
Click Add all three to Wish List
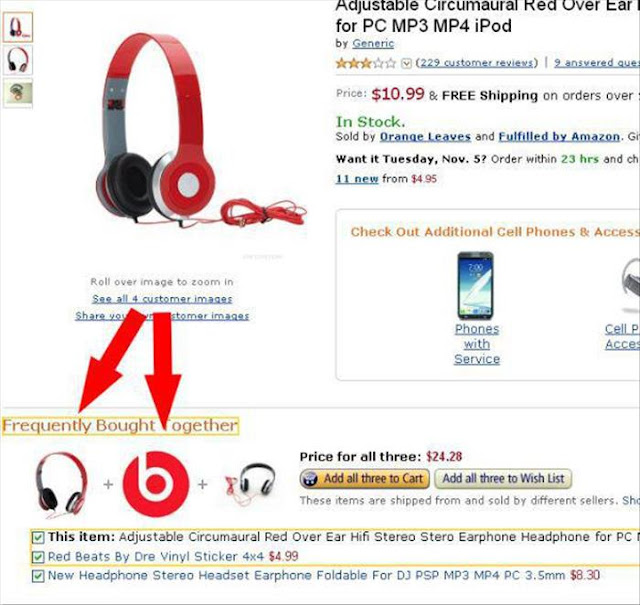(503, 478)
